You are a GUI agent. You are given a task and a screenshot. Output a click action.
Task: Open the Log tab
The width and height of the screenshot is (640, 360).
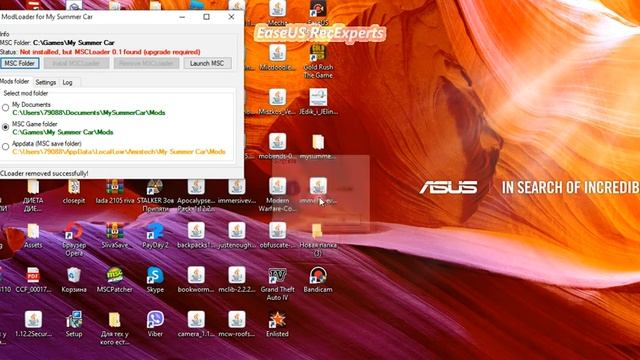coord(67,82)
